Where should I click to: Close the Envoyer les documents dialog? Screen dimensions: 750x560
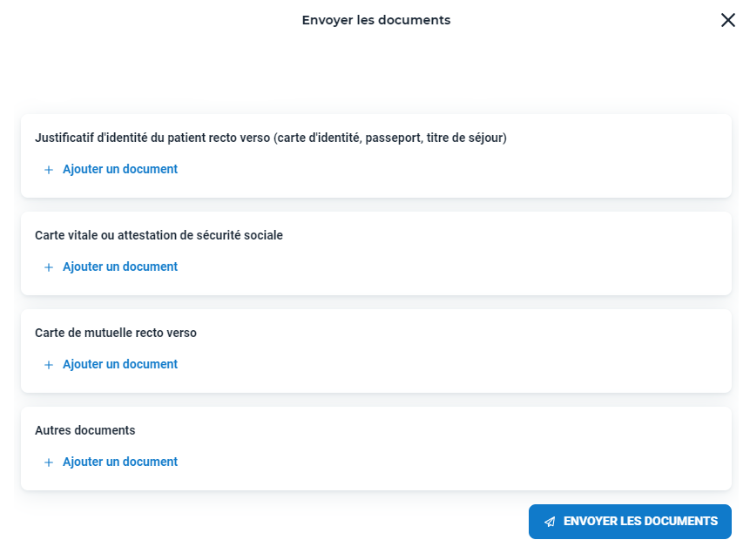tap(728, 20)
